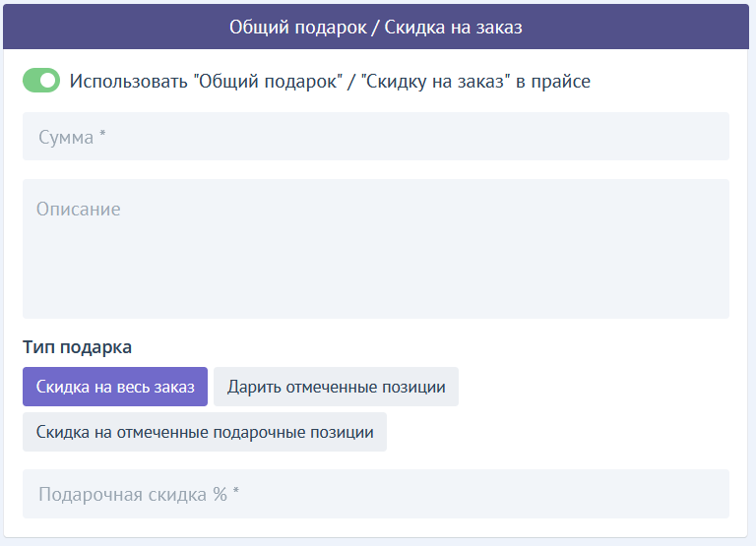Choose "Дарить отмеченные позиции" option
Screen dimensions: 756x546
[336, 387]
